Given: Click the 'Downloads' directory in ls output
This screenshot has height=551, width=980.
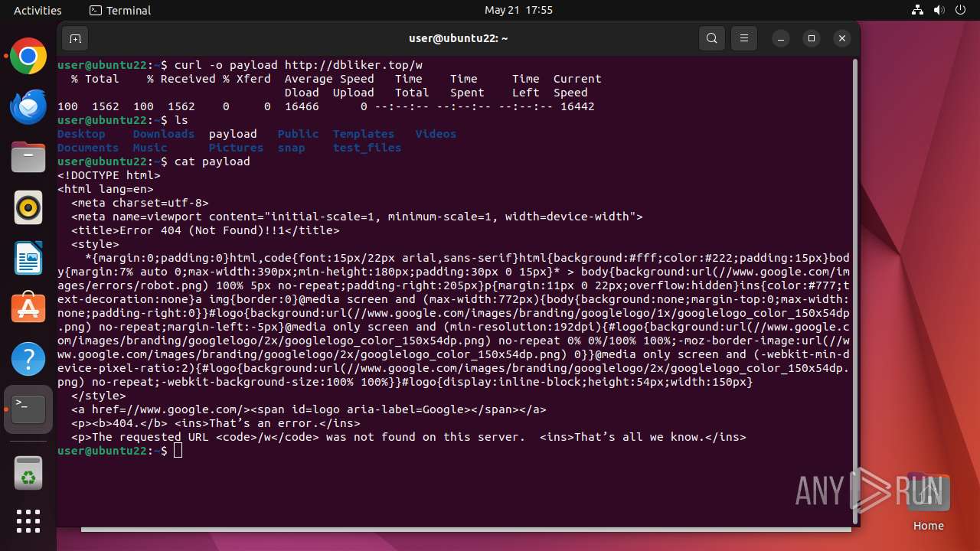Looking at the screenshot, I should (164, 134).
